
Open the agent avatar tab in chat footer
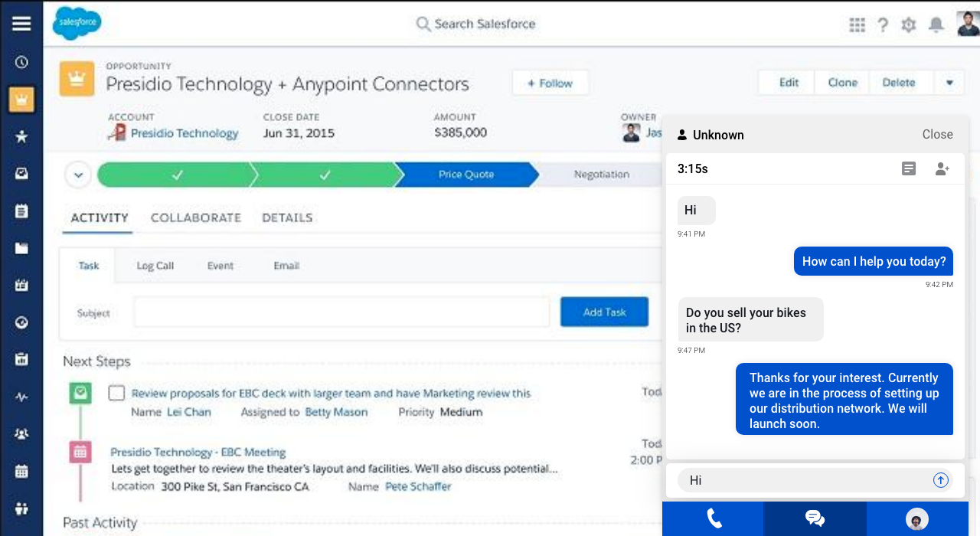[x=917, y=519]
